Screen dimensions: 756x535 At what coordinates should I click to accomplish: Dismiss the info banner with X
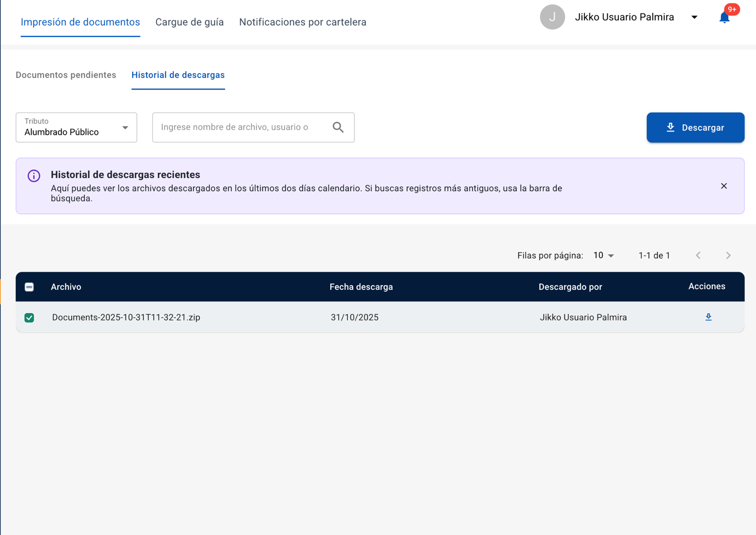coord(723,186)
